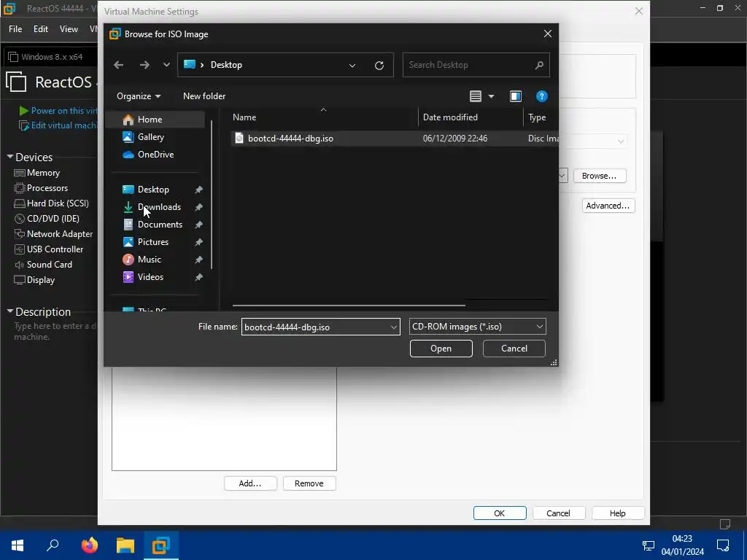Open File Explorer from taskbar
The height and width of the screenshot is (560, 747).
coord(125,545)
